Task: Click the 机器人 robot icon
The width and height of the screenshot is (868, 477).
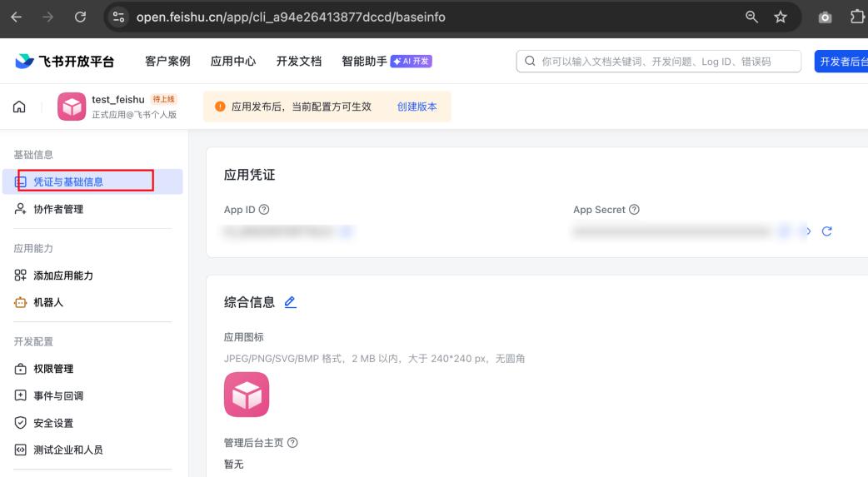Action: coord(21,302)
